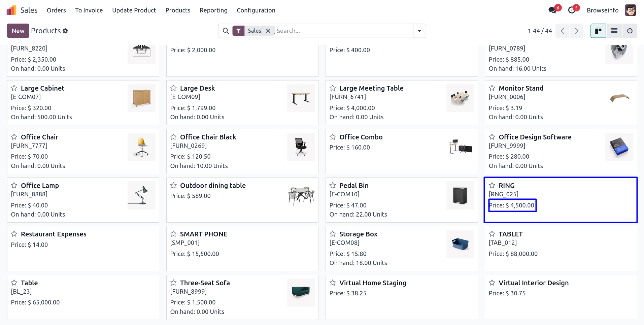Remove the Sales filter tag
The height and width of the screenshot is (325, 644).
click(268, 31)
